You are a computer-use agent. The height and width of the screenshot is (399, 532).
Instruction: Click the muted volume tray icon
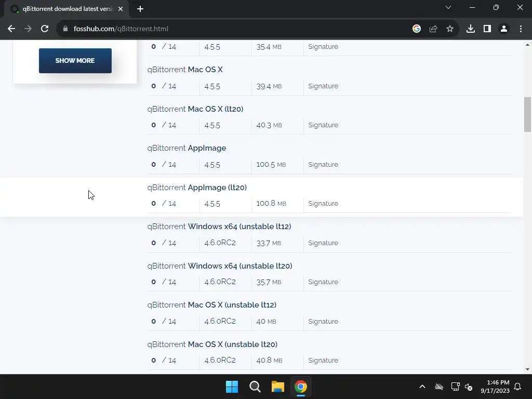tap(469, 387)
